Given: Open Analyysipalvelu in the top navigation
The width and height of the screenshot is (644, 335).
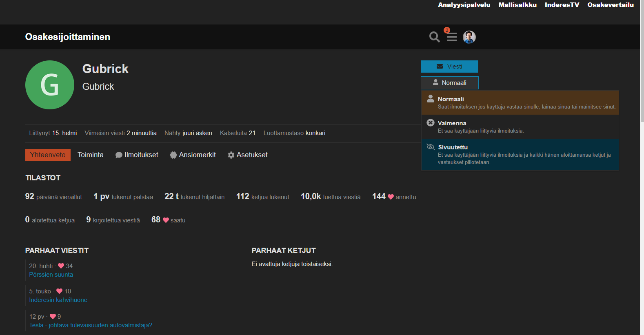Looking at the screenshot, I should tap(464, 5).
